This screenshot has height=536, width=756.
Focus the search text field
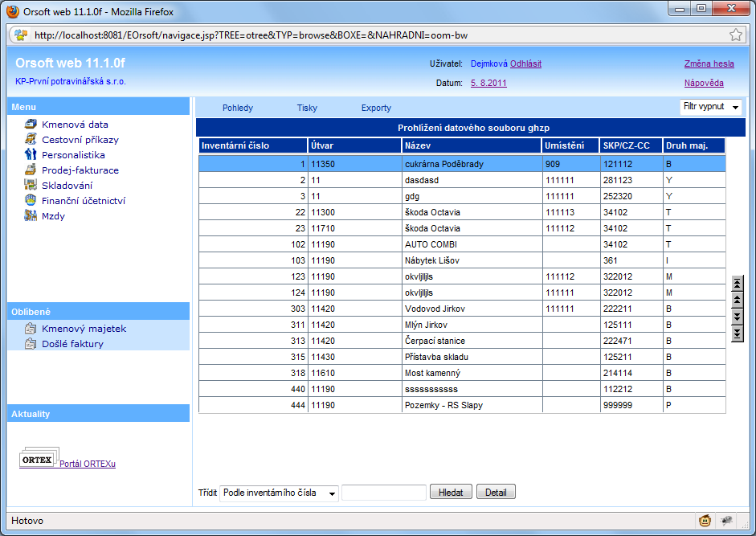(383, 493)
